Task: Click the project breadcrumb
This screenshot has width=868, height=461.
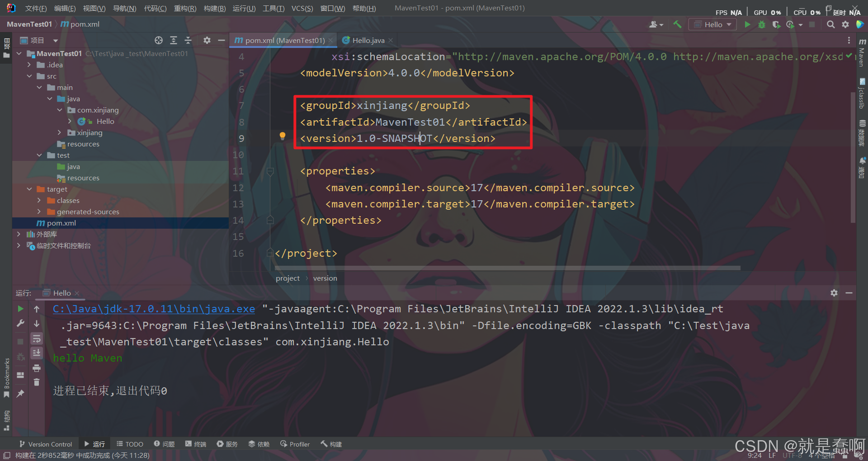Action: click(288, 278)
